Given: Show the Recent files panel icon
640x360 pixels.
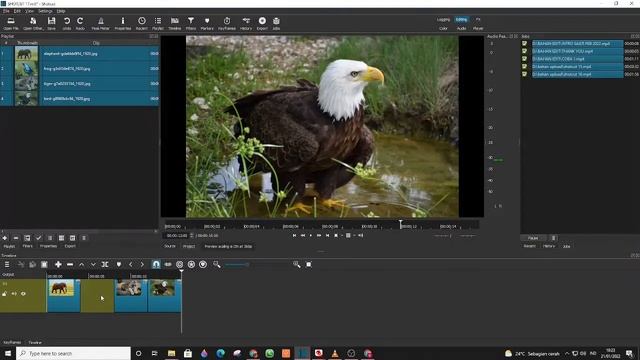Looking at the screenshot, I should (142, 23).
